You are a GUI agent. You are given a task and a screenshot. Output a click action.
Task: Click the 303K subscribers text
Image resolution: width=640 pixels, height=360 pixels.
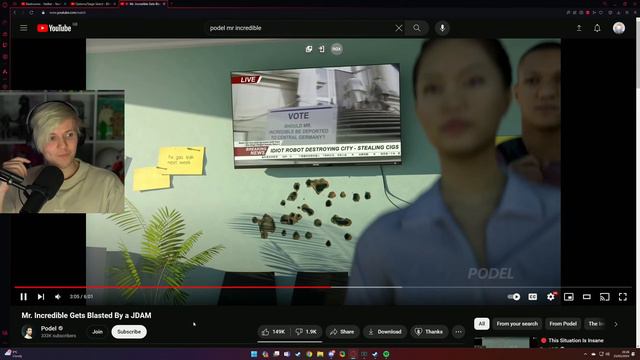(58, 336)
